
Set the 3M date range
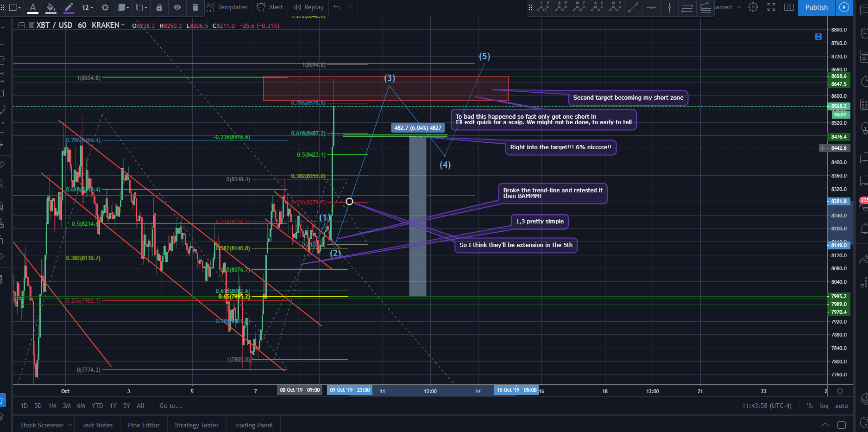67,406
